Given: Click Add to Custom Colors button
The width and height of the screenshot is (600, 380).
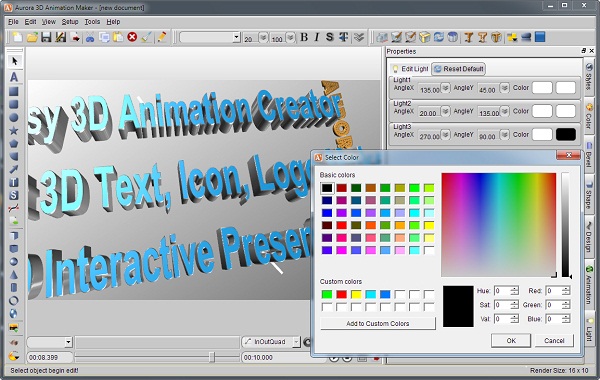Looking at the screenshot, I should pyautogui.click(x=378, y=323).
